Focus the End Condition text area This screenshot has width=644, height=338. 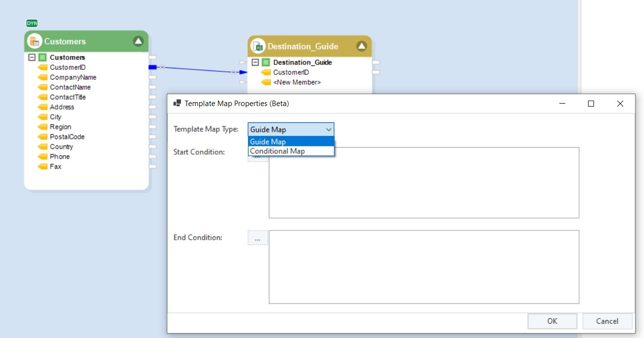click(424, 267)
